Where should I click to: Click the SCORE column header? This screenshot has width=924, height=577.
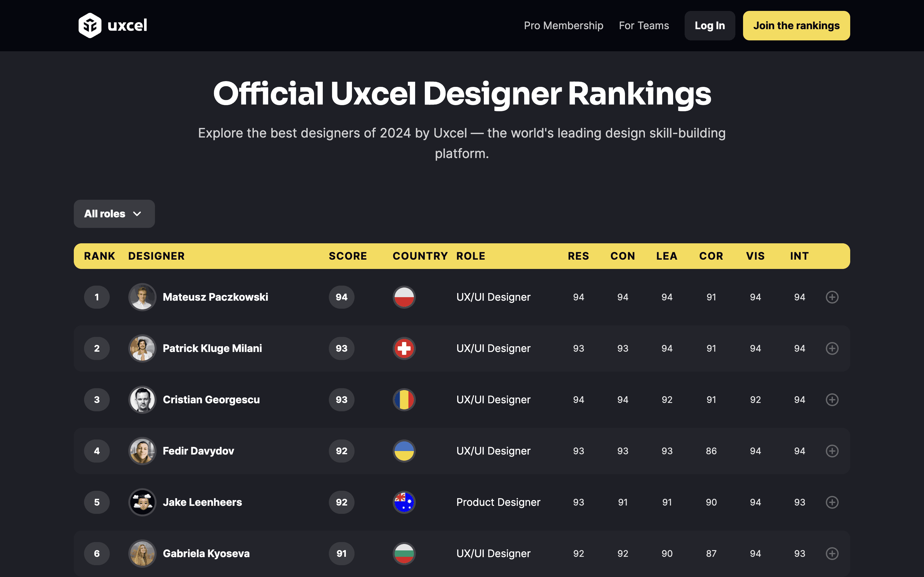click(347, 256)
